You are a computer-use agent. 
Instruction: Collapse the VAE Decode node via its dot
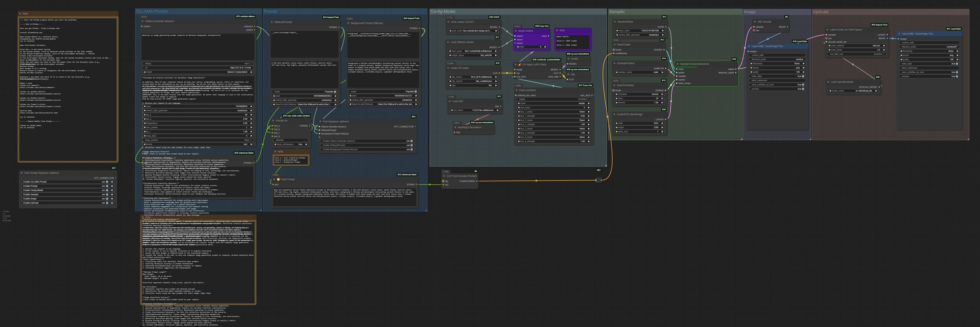(x=755, y=22)
